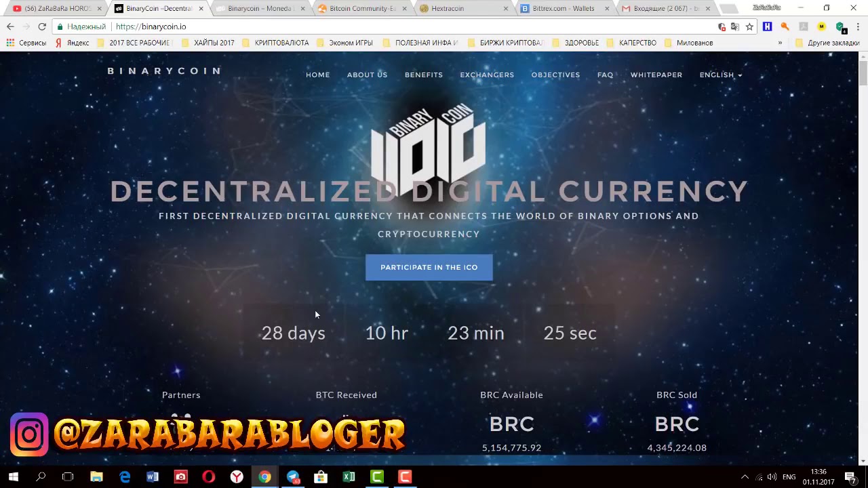The image size is (868, 488).
Task: Open the orange key extension icon
Action: (785, 26)
